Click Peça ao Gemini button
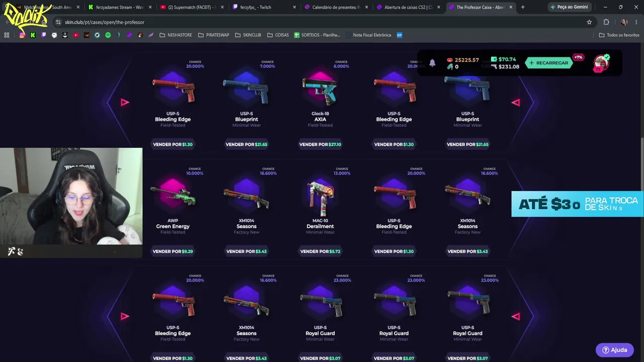 click(569, 7)
